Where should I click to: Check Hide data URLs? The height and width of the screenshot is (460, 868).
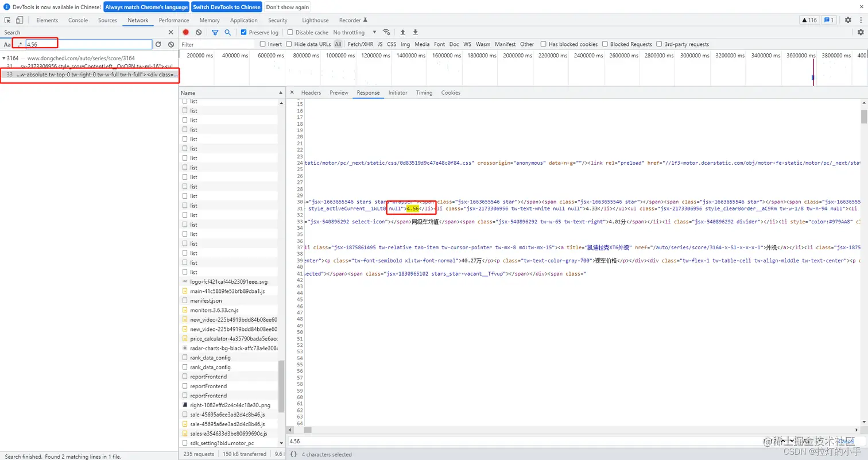pyautogui.click(x=289, y=44)
